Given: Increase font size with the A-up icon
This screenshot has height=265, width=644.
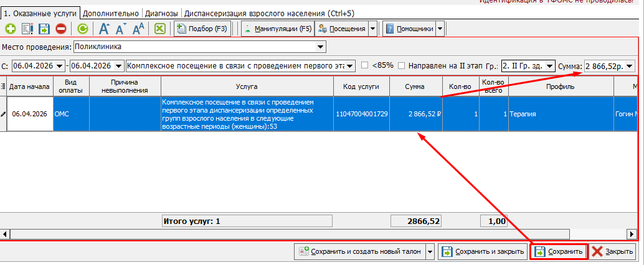Looking at the screenshot, I should pos(105,29).
